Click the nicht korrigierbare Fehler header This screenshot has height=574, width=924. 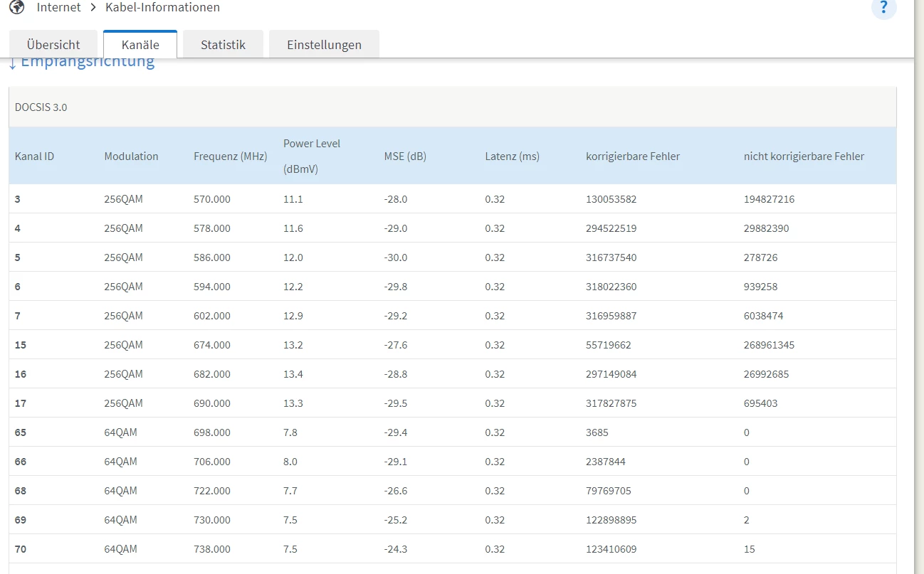tap(804, 156)
